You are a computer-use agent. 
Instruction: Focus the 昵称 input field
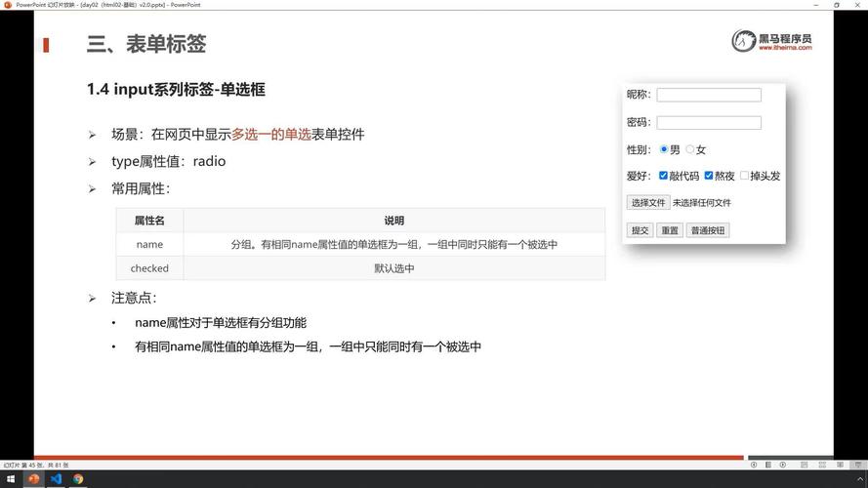tap(709, 96)
